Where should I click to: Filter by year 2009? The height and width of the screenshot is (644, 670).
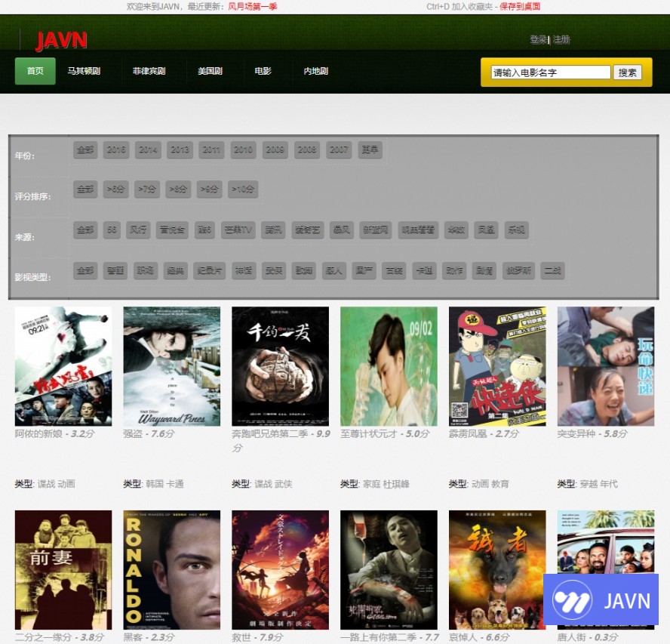tap(275, 149)
